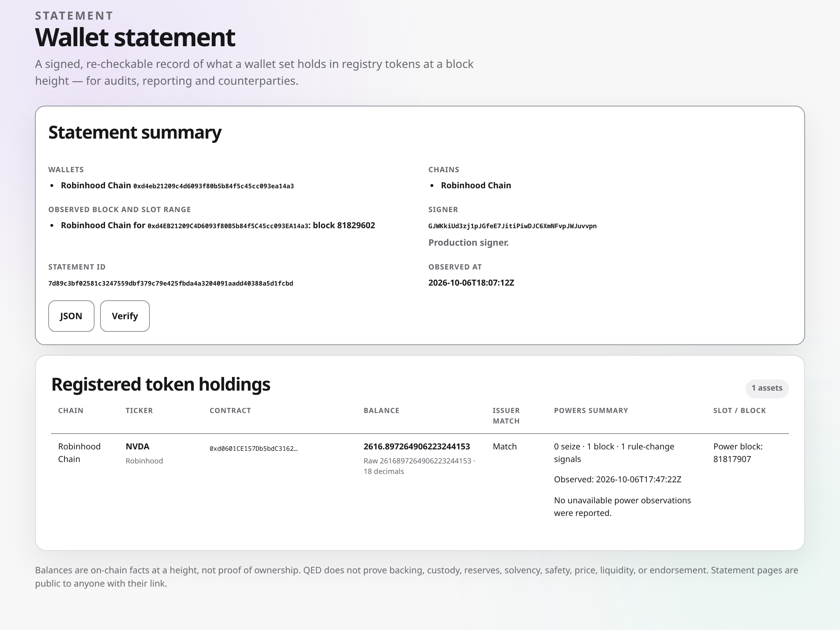The width and height of the screenshot is (840, 630).
Task: Click the Robinhood Chain cell in holdings row
Action: pos(79,453)
